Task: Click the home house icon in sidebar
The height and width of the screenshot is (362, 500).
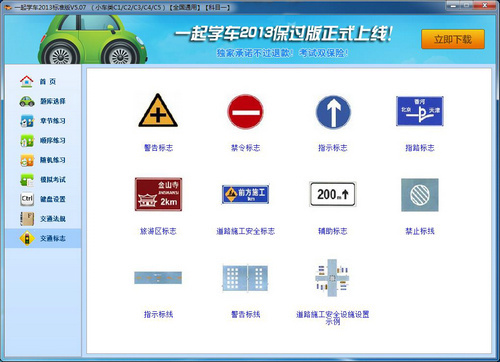Action: coord(27,81)
